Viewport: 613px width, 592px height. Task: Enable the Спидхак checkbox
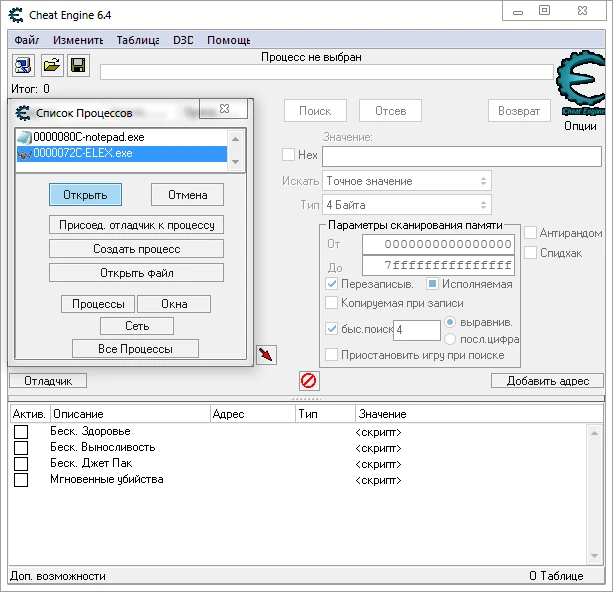[530, 253]
